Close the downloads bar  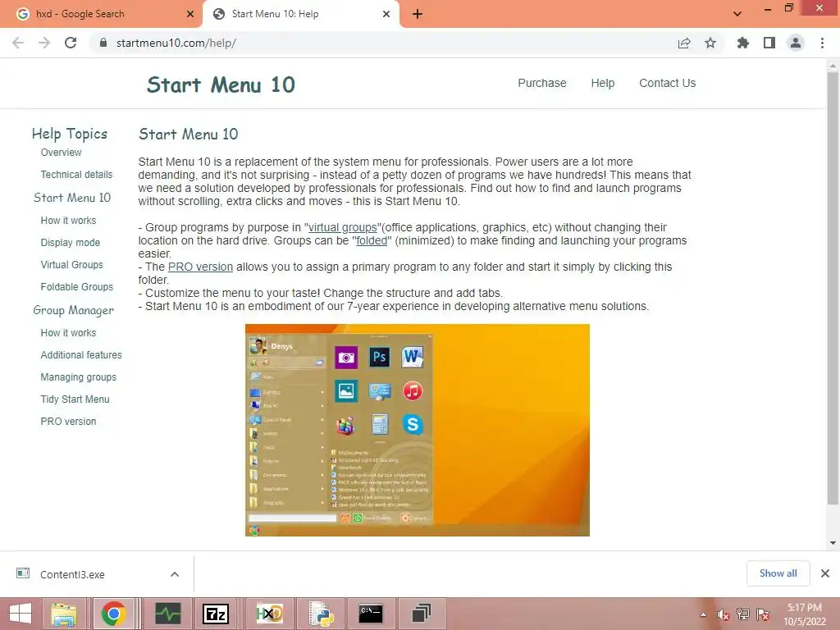coord(825,573)
